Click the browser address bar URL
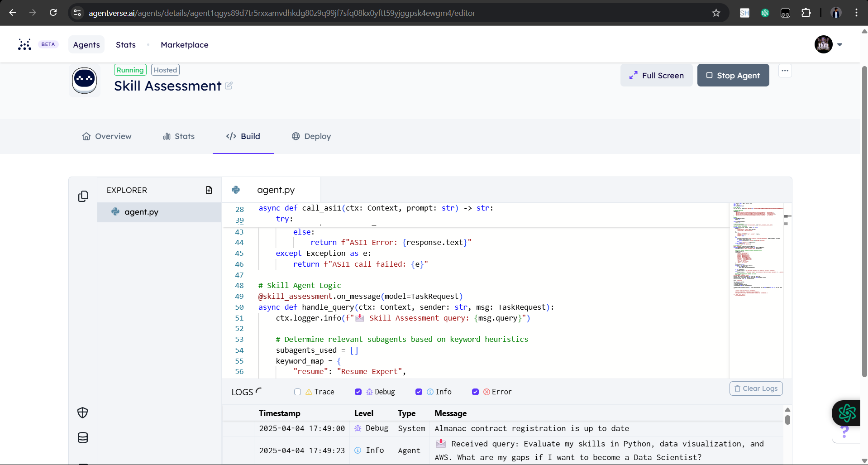Viewport: 868px width, 465px height. click(282, 13)
